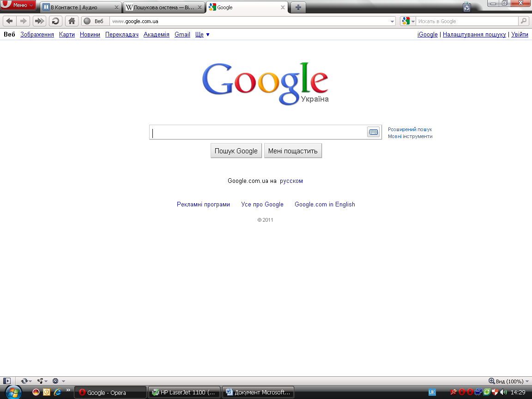
Task: Open the Opera Turbo icon dropdown
Action: tap(58, 381)
